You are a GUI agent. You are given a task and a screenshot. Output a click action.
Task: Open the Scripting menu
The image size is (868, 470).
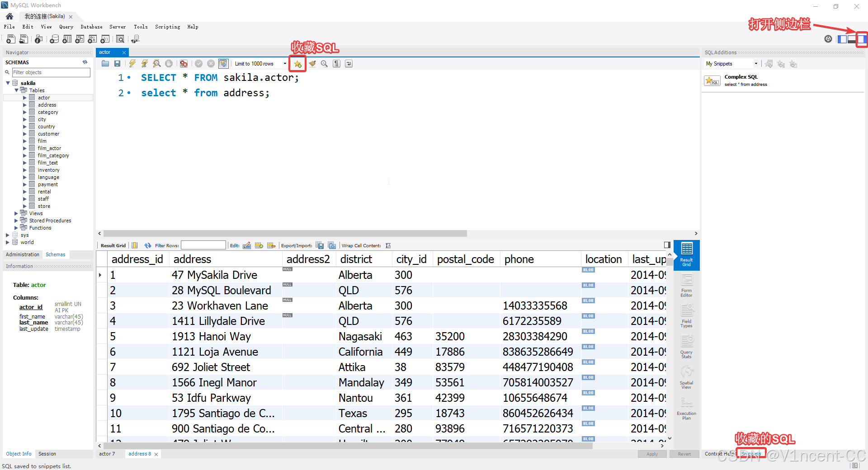coord(167,27)
